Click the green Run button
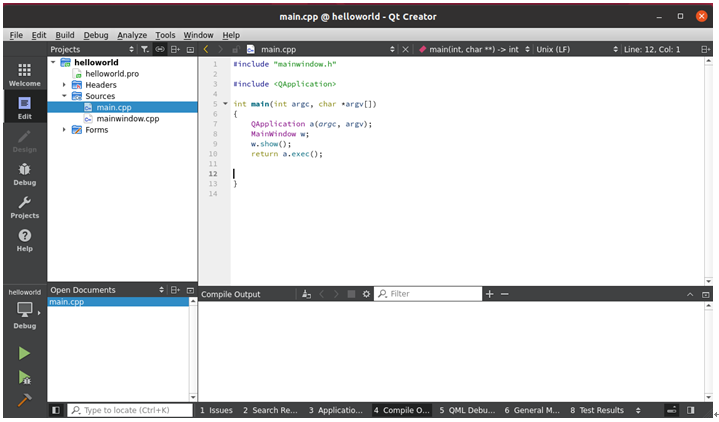The image size is (719, 422). click(x=25, y=353)
